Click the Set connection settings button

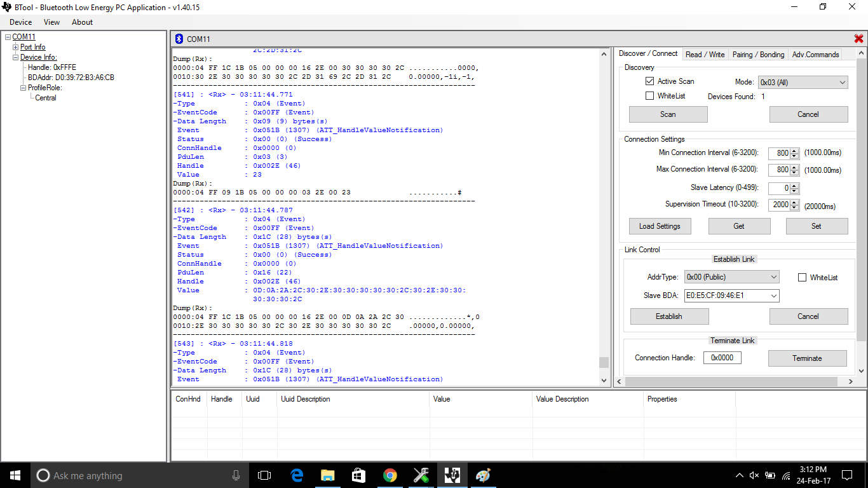point(817,226)
